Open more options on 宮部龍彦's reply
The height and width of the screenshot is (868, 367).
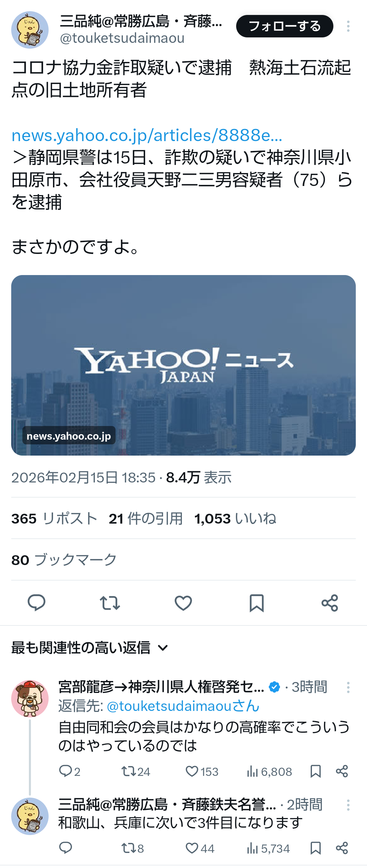(348, 687)
